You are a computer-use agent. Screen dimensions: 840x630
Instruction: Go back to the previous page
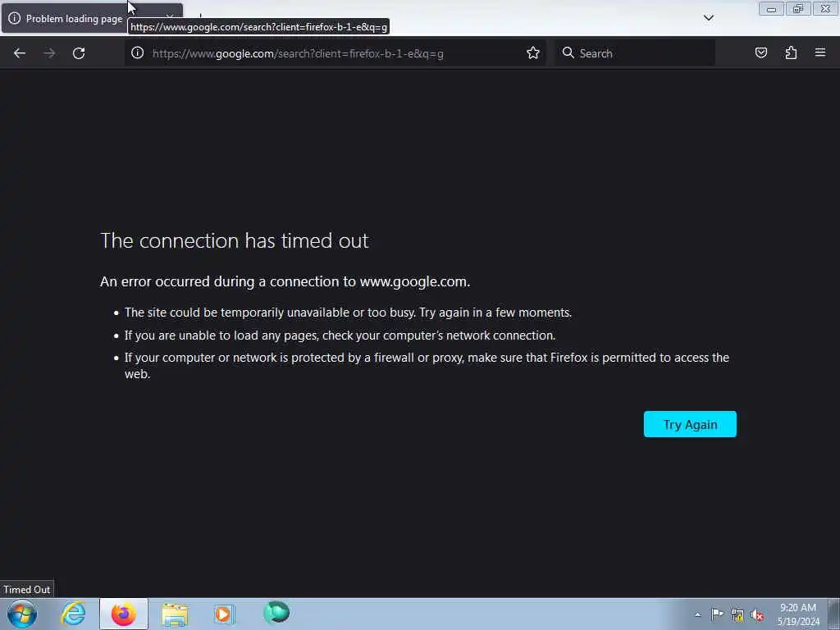click(20, 53)
